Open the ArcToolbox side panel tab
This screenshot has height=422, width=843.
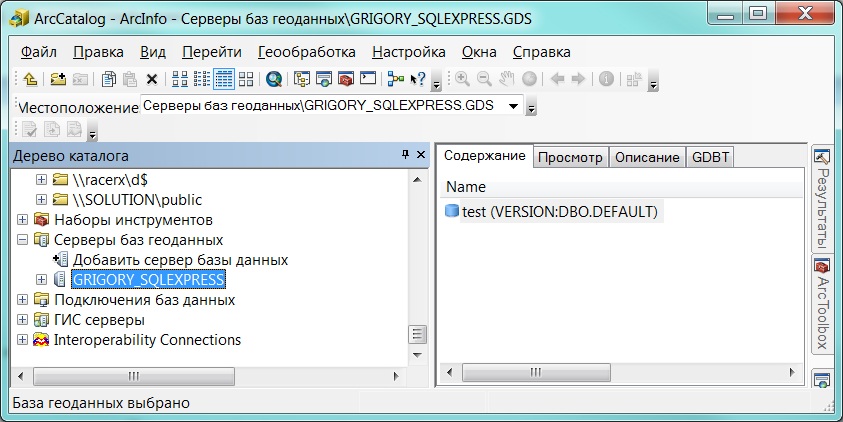coord(821,304)
